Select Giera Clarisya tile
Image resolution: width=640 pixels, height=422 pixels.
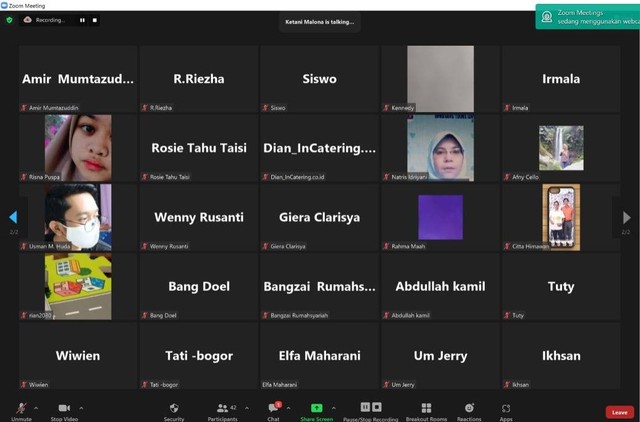(x=320, y=217)
